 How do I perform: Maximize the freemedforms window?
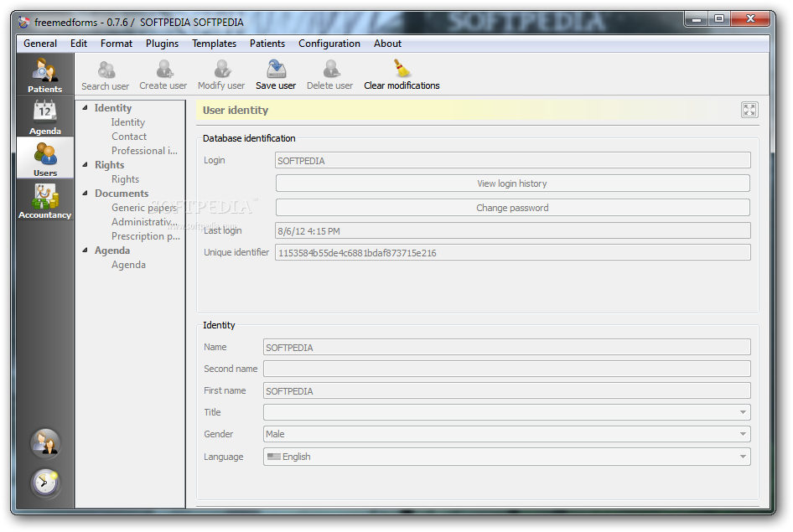pos(719,19)
